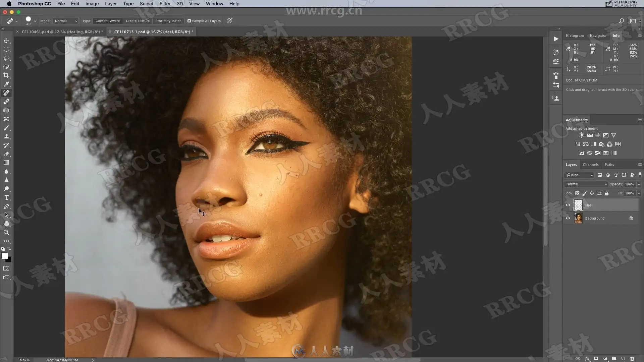This screenshot has width=644, height=362.
Task: Click the foreground color swatch
Action: pos(4,256)
